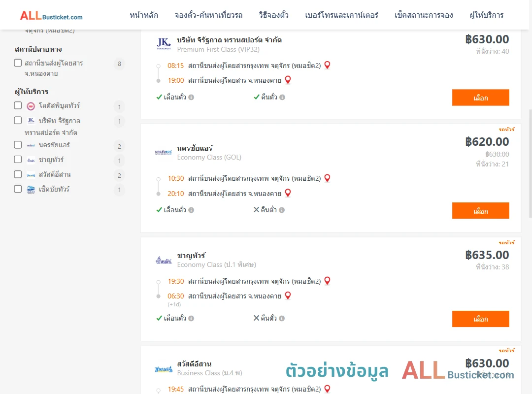Open the ผู้ให้บริการ menu item
This screenshot has height=394, width=532.
pyautogui.click(x=487, y=15)
